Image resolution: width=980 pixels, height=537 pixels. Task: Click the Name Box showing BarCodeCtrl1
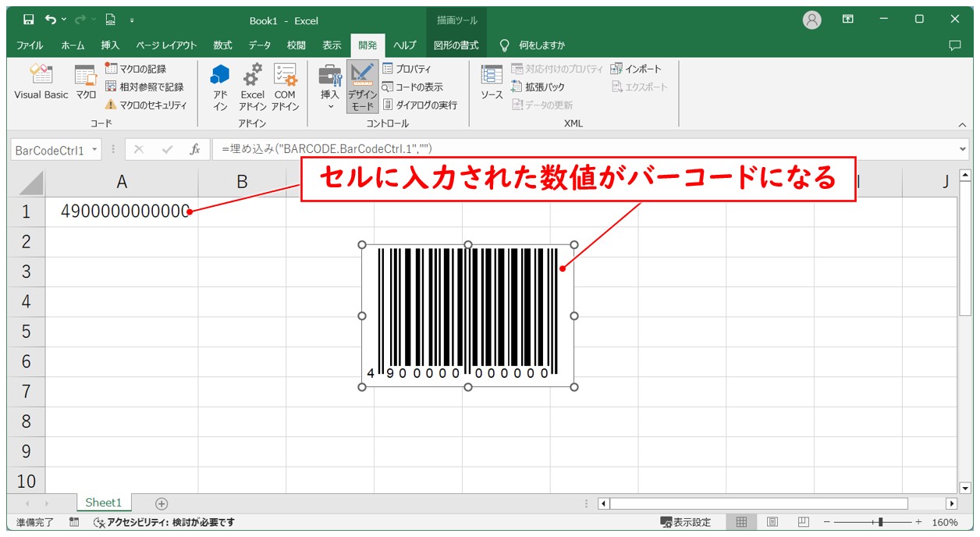(49, 150)
